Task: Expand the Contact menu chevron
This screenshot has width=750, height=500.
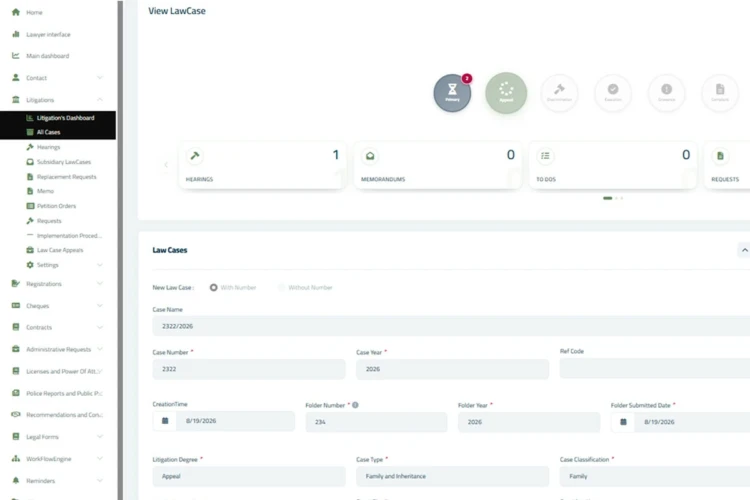Action: (99, 77)
